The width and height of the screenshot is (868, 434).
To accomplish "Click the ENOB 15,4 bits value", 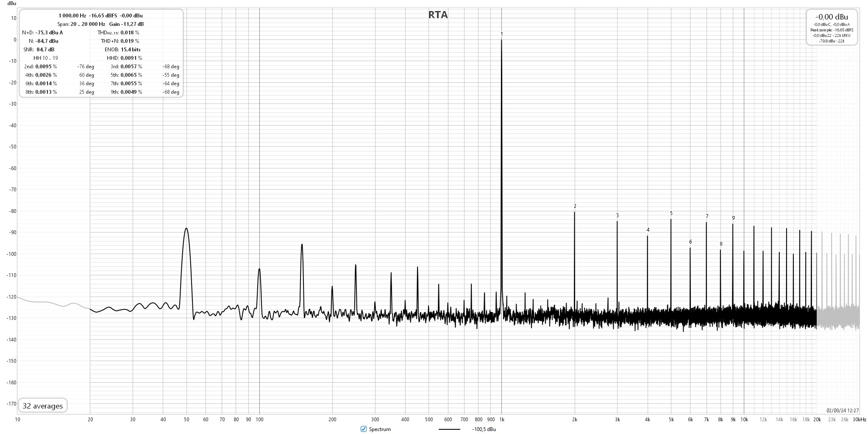I will (131, 50).
